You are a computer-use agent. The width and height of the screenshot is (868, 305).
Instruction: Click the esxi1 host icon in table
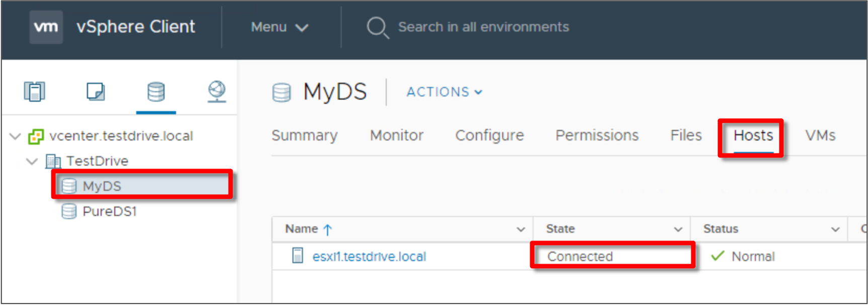[298, 256]
